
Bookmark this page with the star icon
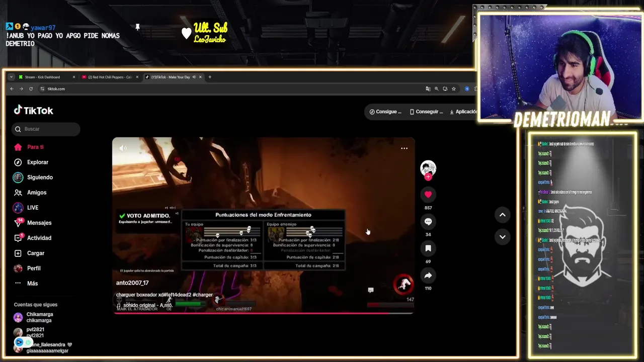point(454,88)
